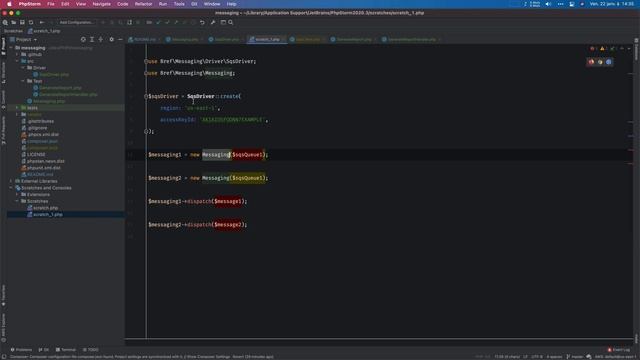
Task: Click the scratch_1.php breadcrumb
Action: [44, 31]
